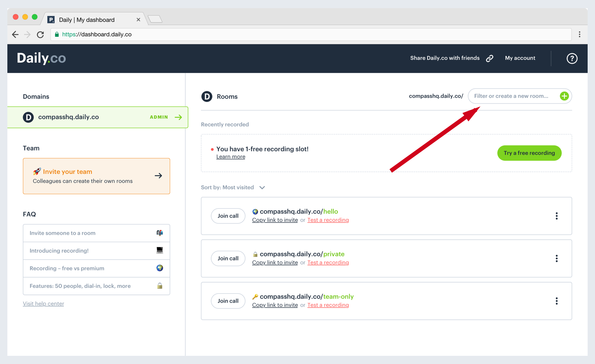The image size is (595, 364).
Task: Join call for the private room
Action: pos(228,258)
